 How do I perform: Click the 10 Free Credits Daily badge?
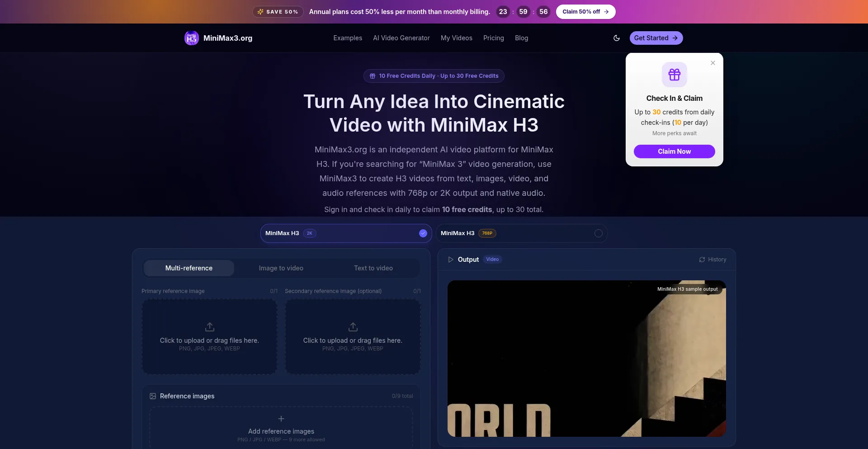click(434, 76)
